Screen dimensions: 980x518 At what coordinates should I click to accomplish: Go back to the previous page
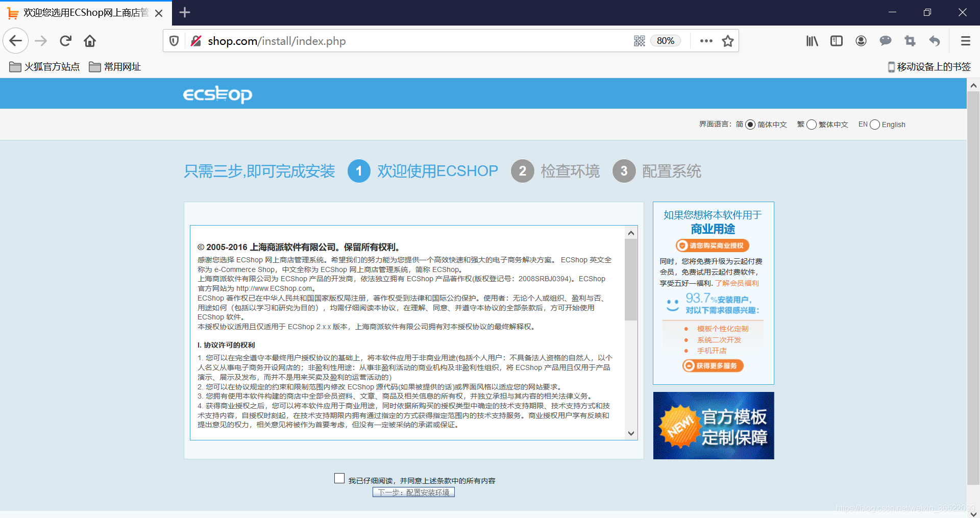pos(16,41)
